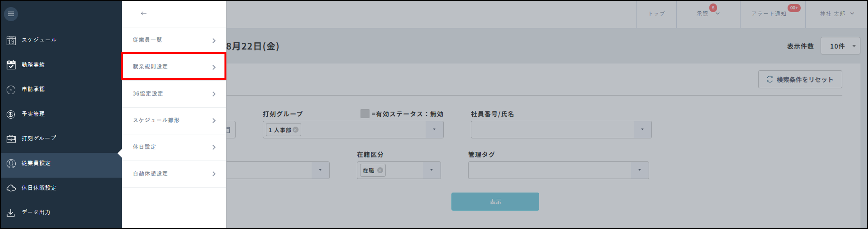Remove the 在職 filter chip
Screen dimensions: 868x229
[380, 170]
